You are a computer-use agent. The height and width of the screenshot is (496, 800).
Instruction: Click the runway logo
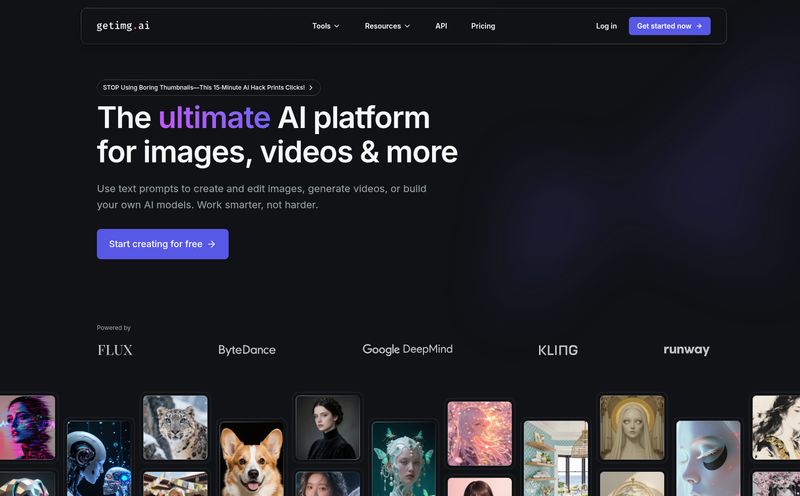pyautogui.click(x=686, y=350)
